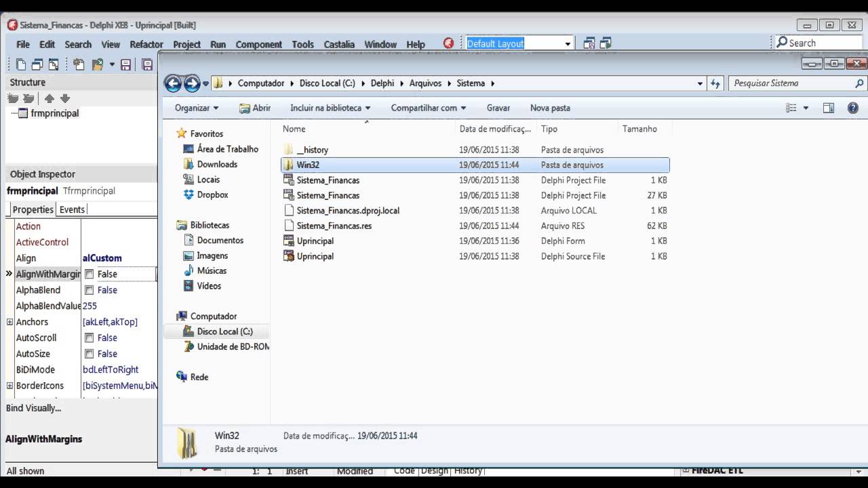Open Explorer help question mark icon
Viewport: 868px width, 488px height.
pos(853,108)
